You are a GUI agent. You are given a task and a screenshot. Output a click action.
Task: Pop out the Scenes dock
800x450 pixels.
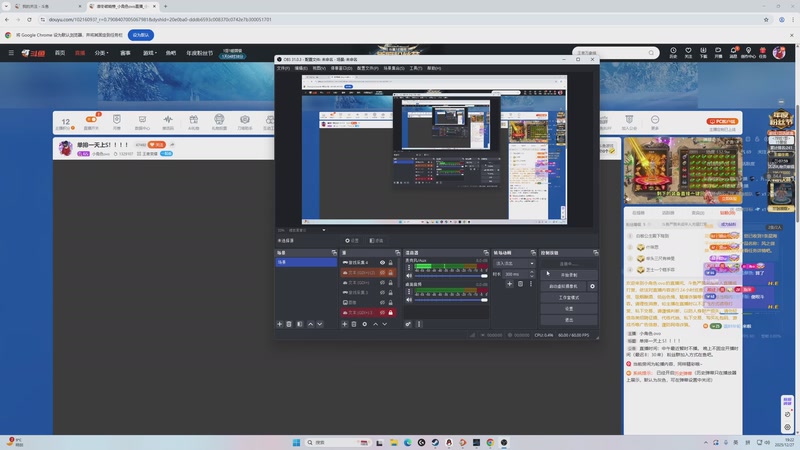pyautogui.click(x=334, y=253)
